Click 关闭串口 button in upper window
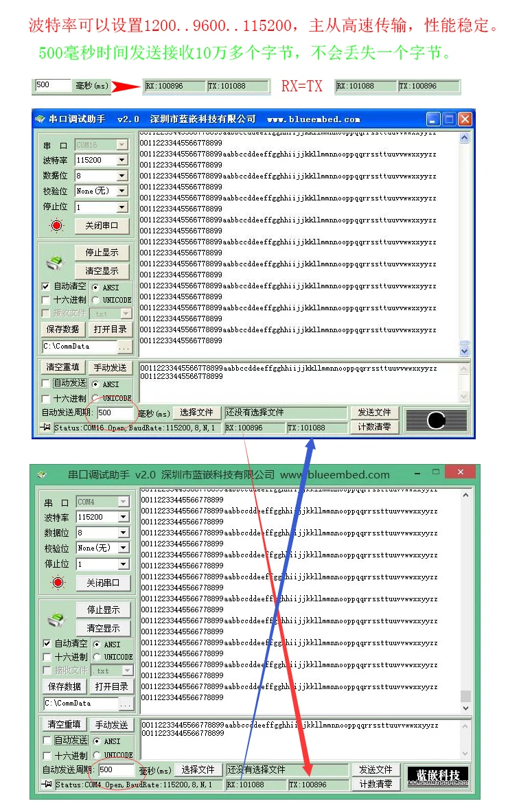The width and height of the screenshot is (508, 812). (x=102, y=226)
